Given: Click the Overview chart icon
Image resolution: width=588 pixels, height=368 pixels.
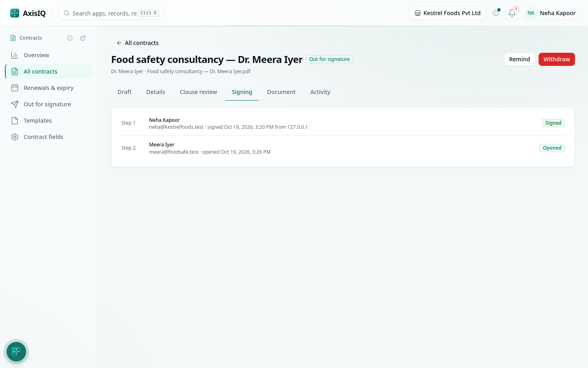Looking at the screenshot, I should click(x=15, y=55).
